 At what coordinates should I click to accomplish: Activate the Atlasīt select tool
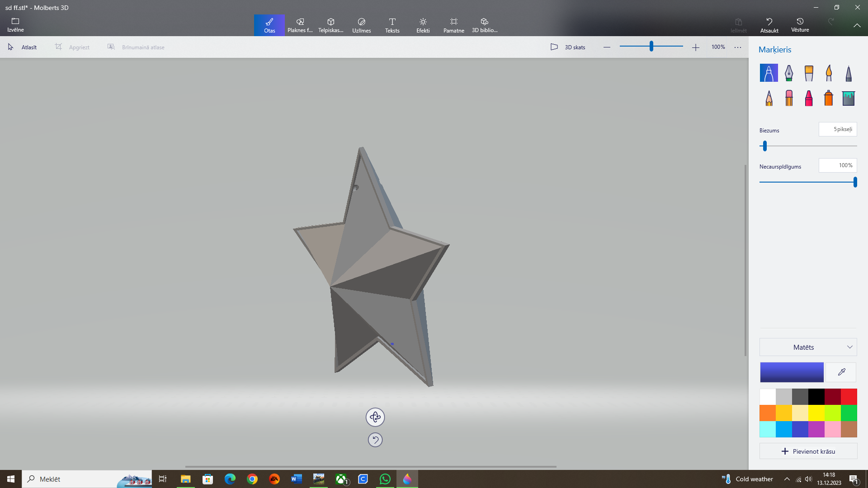click(23, 47)
